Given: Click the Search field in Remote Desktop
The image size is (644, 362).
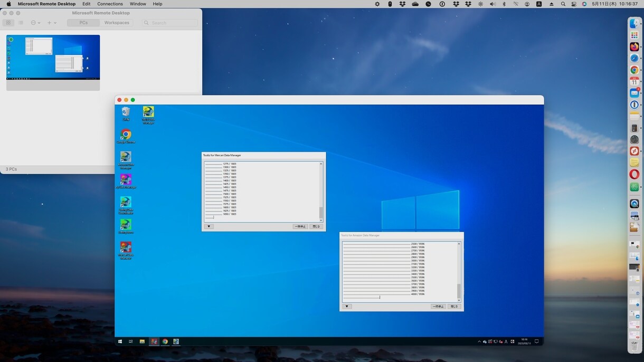Looking at the screenshot, I should click(x=170, y=23).
